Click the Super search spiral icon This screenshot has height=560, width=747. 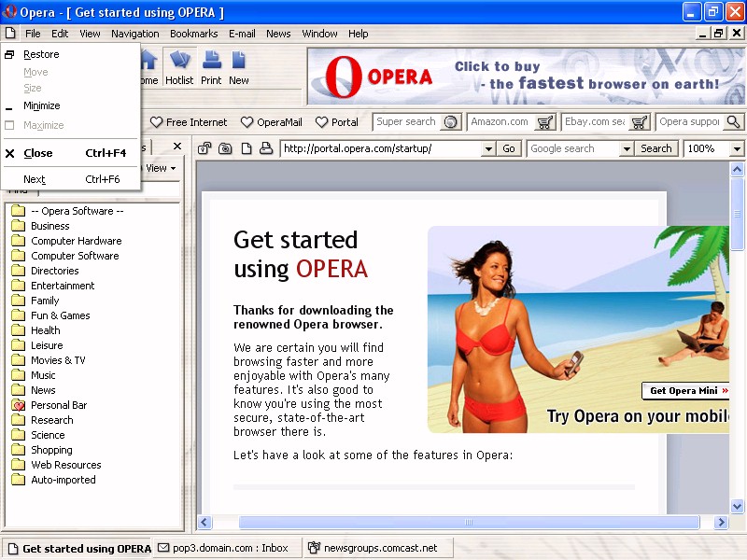click(x=450, y=122)
